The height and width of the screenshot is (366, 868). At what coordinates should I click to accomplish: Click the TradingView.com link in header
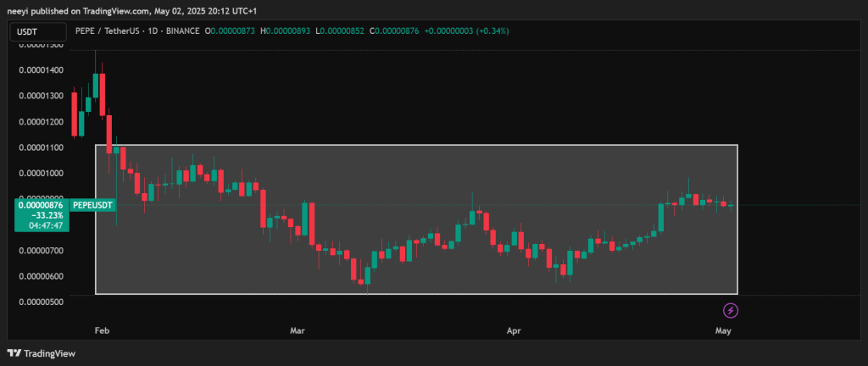pyautogui.click(x=114, y=9)
